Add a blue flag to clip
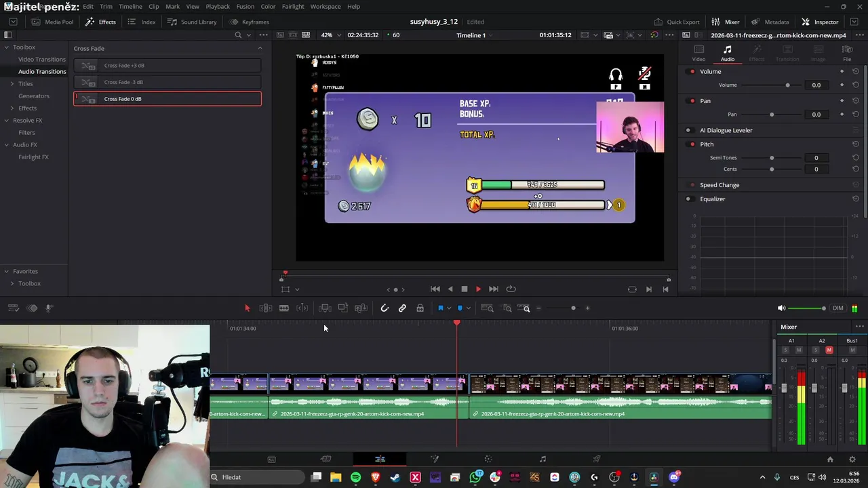 coord(440,308)
